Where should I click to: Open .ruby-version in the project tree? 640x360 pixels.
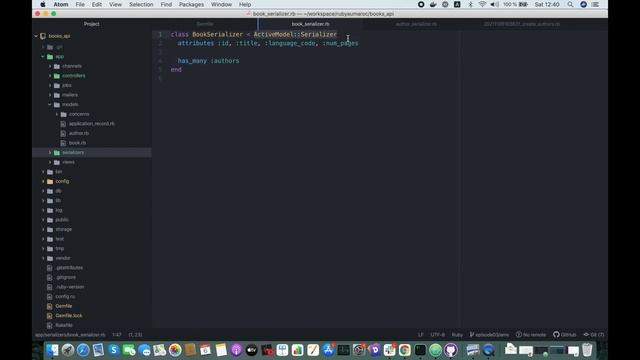pyautogui.click(x=70, y=287)
